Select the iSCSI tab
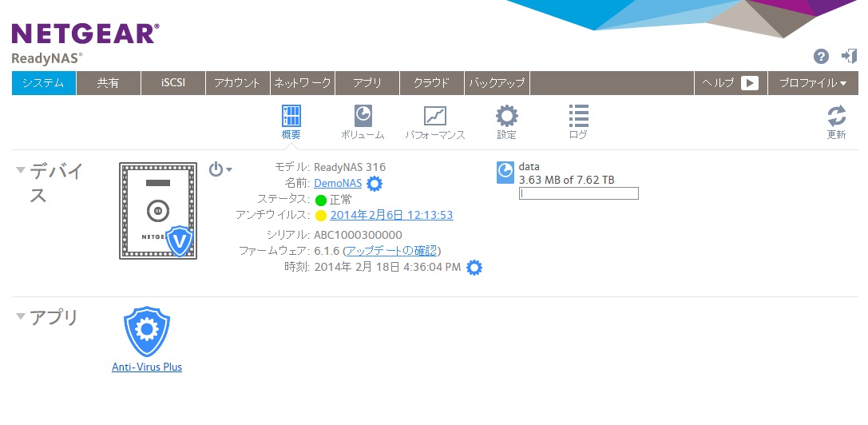 [173, 83]
